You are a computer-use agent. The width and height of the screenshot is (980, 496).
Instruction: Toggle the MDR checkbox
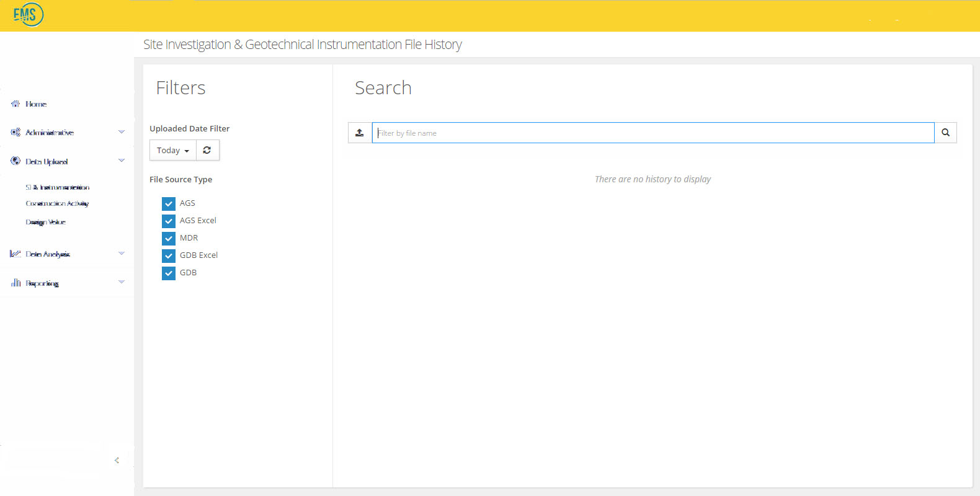[x=169, y=238]
